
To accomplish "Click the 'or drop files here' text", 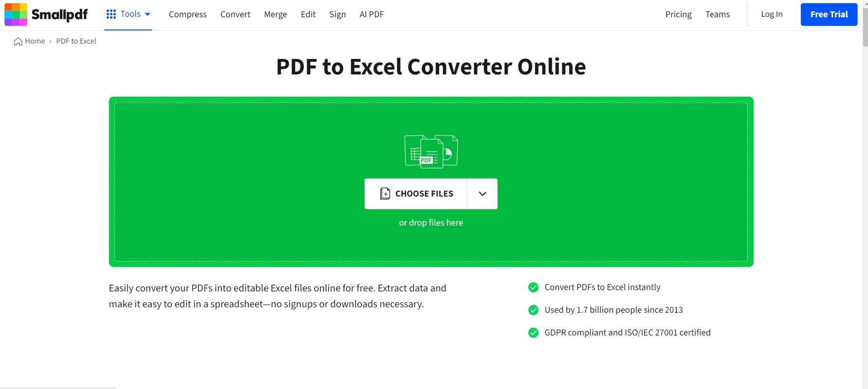I will point(431,223).
